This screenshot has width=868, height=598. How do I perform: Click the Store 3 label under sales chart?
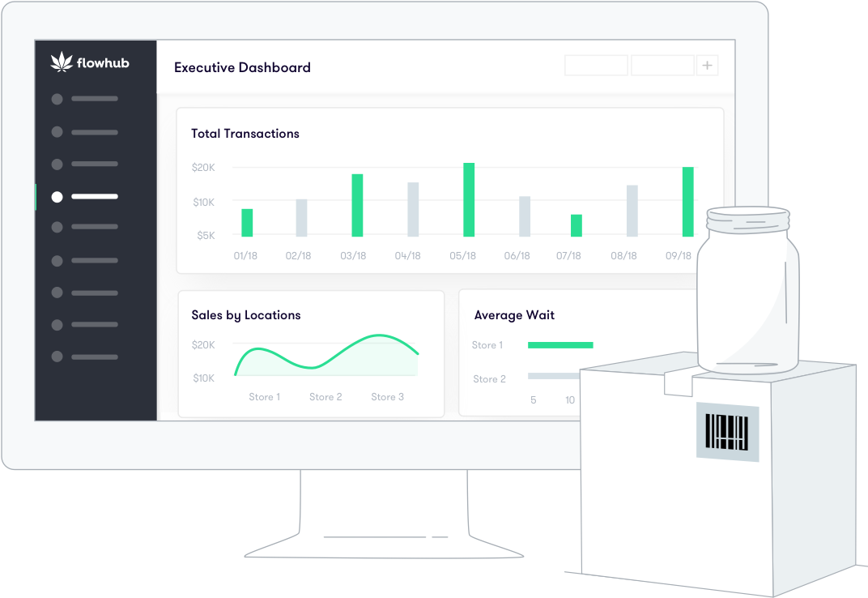coord(388,397)
